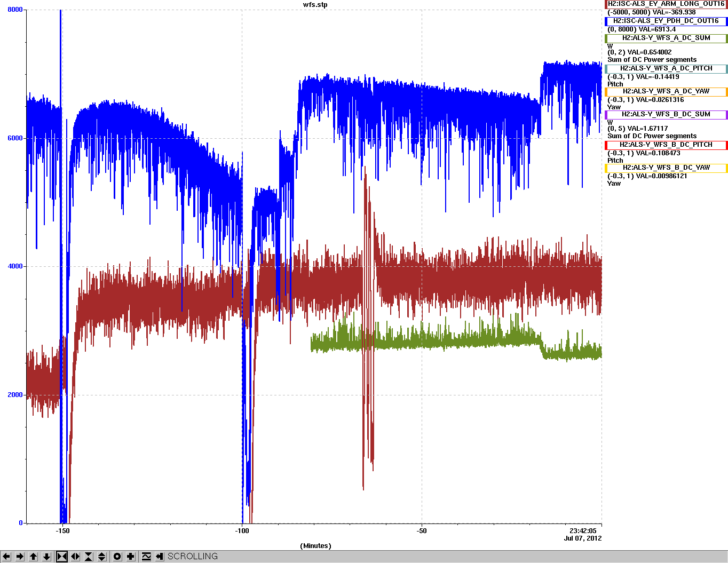Click the vertical hourglass zoom icon
This screenshot has width=728, height=563.
[89, 557]
